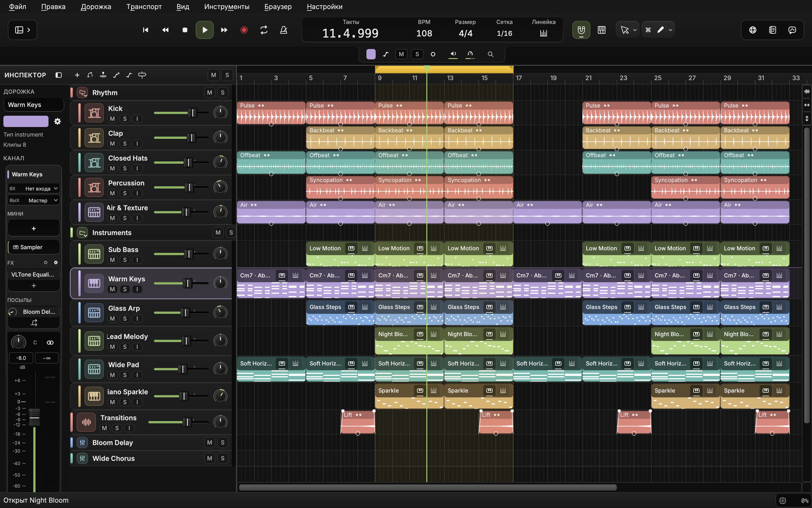The image size is (812, 508).
Task: Click the Sampler instrument button
Action: pos(34,247)
